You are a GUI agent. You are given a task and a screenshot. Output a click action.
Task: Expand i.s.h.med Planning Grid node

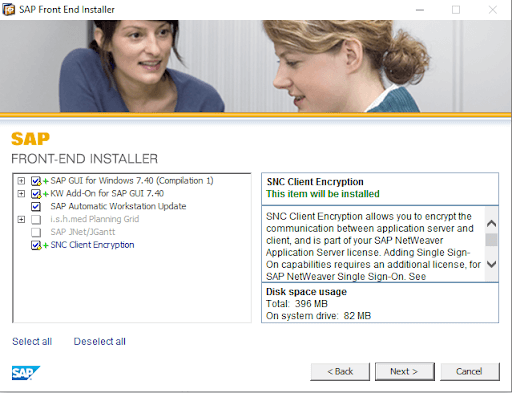pyautogui.click(x=21, y=219)
